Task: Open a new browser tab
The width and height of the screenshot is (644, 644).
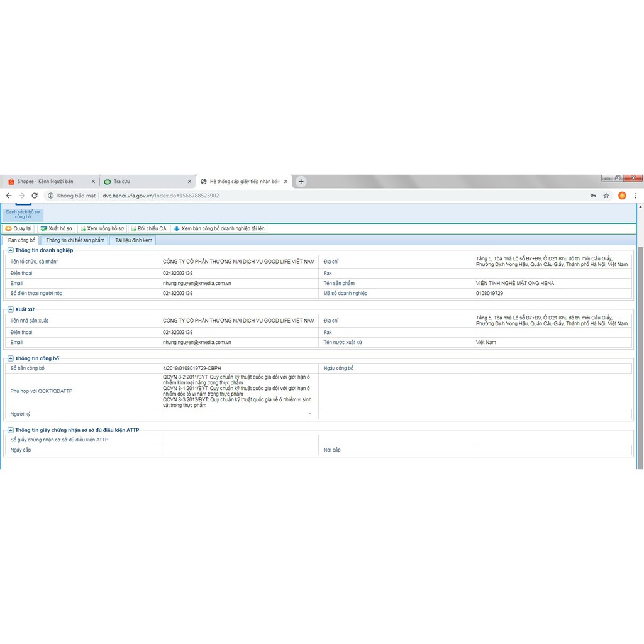Action: click(x=301, y=182)
